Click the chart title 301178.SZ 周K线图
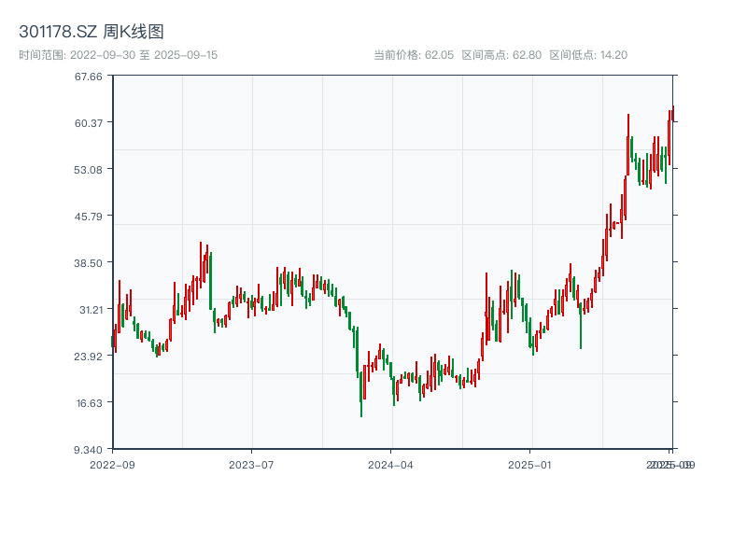This screenshot has width=747, height=560. click(92, 32)
